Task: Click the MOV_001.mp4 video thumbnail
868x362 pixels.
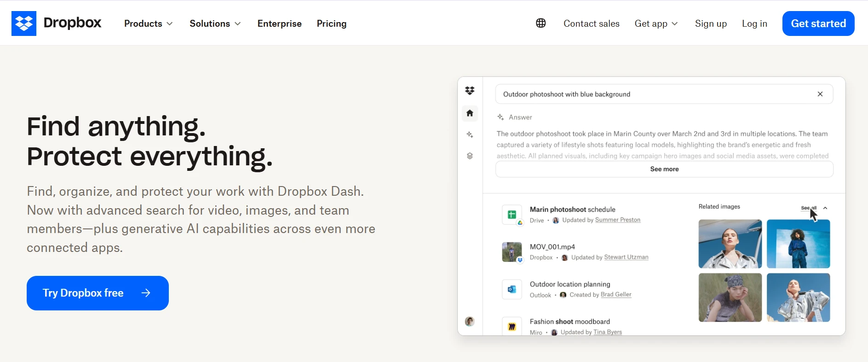Action: pos(512,252)
